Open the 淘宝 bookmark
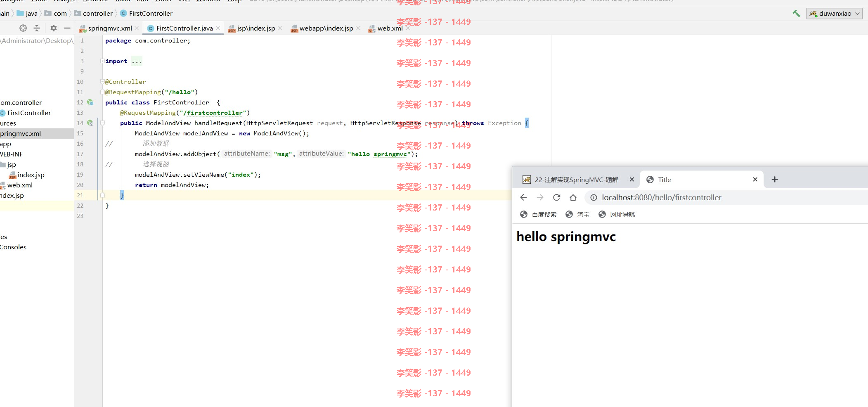This screenshot has width=868, height=407. [577, 214]
